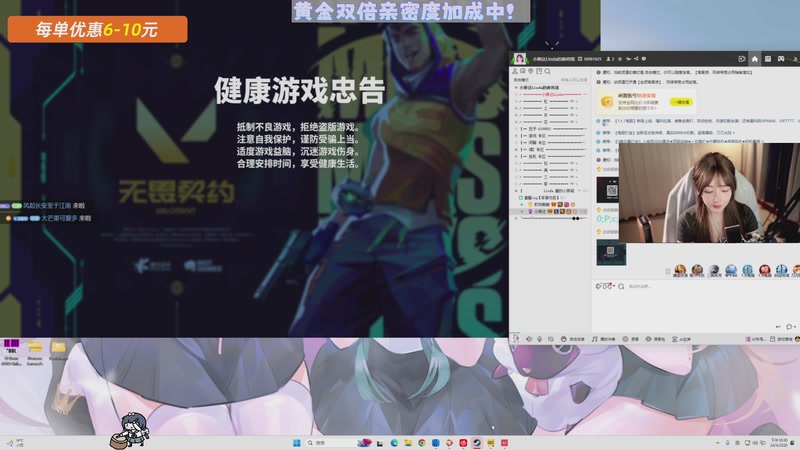Click the megaphone icon left of chat input
This screenshot has width=800, height=450.
tap(598, 286)
